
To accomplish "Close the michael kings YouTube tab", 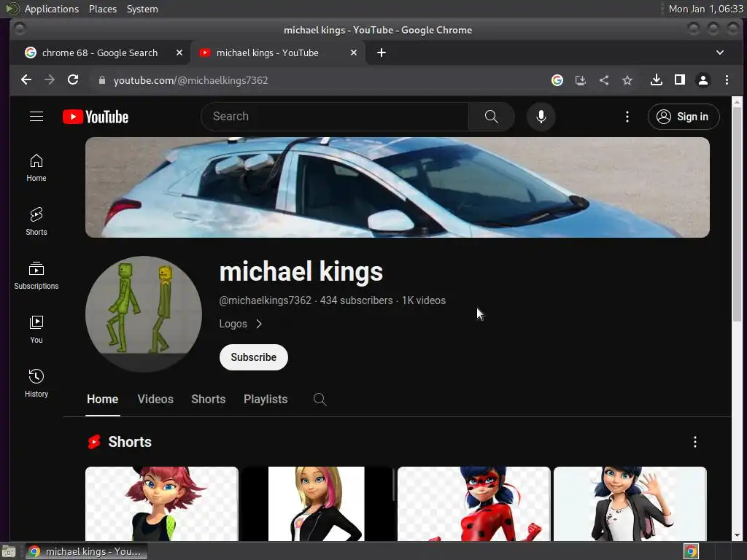I will point(354,52).
